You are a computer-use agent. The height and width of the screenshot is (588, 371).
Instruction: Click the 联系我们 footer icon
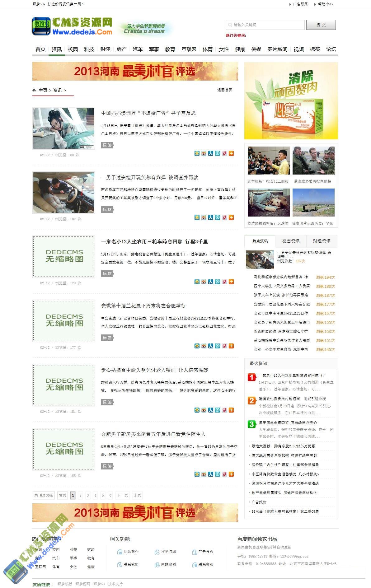click(x=120, y=564)
